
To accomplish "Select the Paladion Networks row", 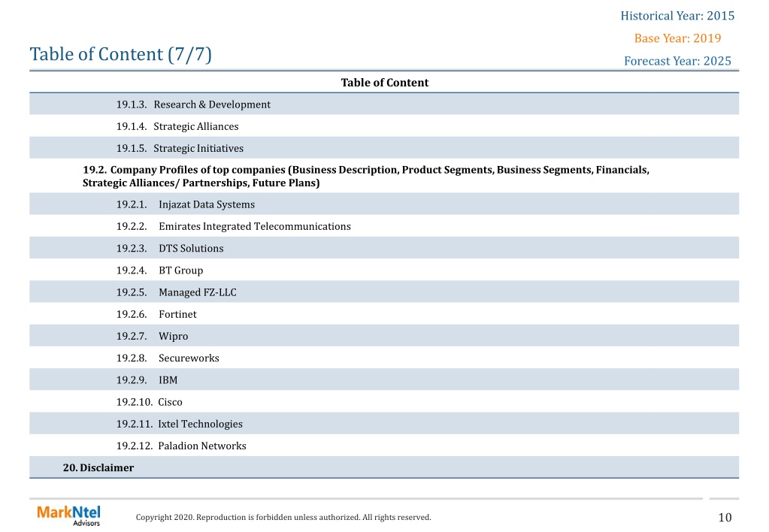I will point(384,446).
